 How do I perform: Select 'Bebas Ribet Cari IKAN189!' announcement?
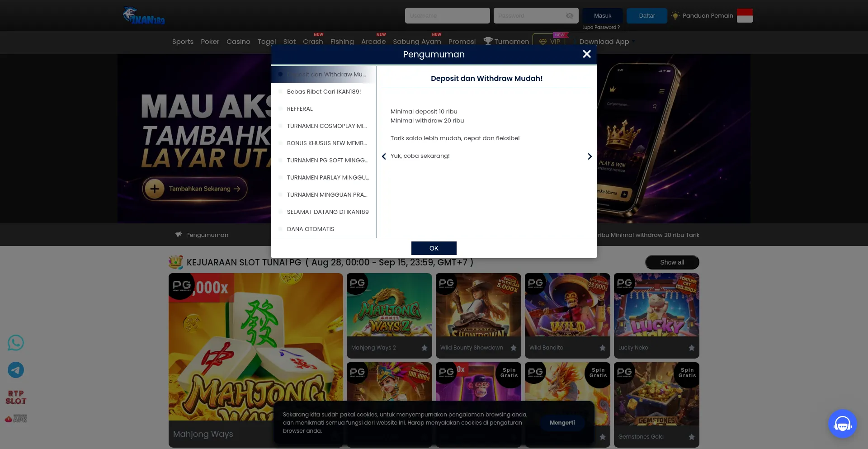click(324, 92)
